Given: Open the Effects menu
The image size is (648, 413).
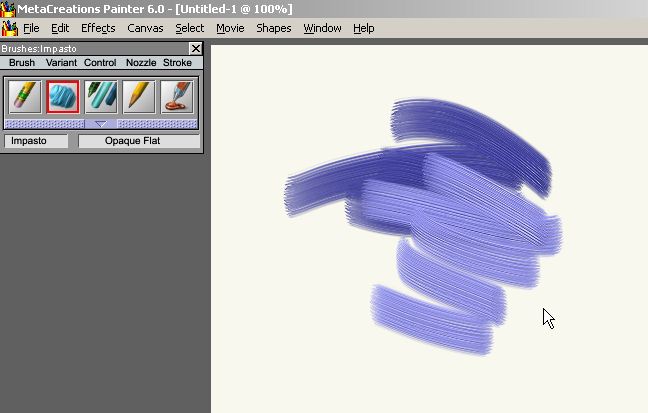Looking at the screenshot, I should point(98,28).
